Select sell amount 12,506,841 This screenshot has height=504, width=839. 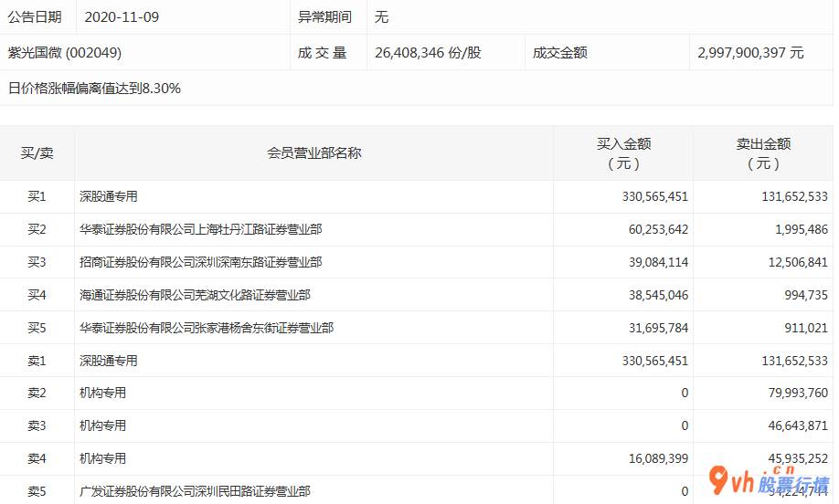[798, 262]
